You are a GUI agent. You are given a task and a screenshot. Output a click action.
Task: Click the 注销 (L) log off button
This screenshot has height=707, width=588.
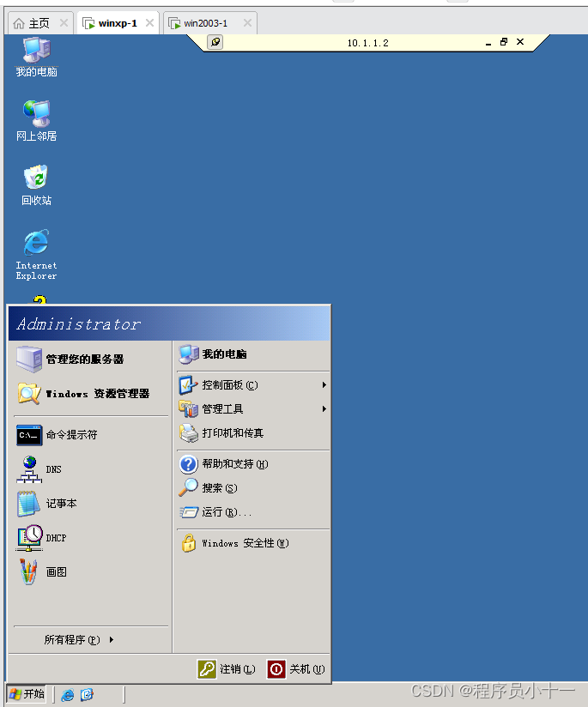pos(227,669)
